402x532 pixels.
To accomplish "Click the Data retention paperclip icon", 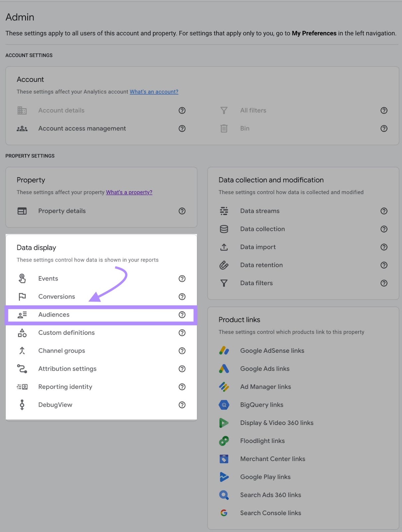I will 224,265.
